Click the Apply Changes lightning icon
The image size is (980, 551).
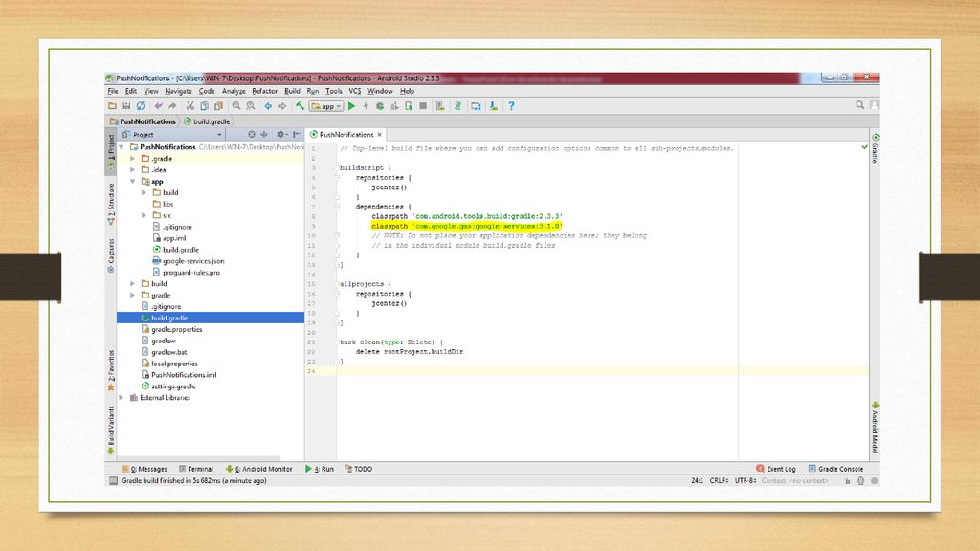click(x=366, y=106)
